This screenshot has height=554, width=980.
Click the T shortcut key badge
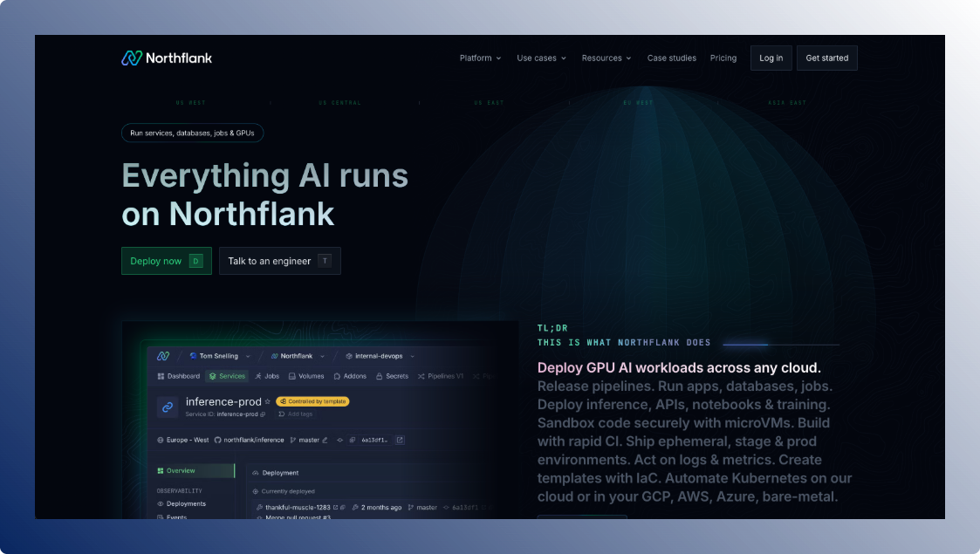(x=325, y=261)
